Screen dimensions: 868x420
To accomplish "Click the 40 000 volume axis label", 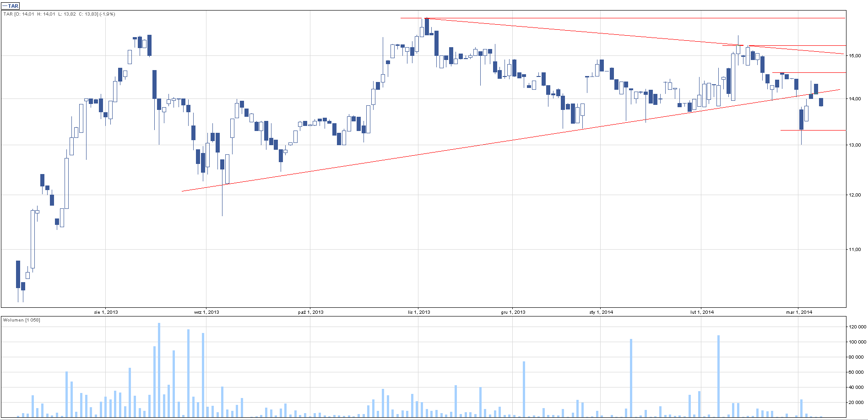I will (x=857, y=387).
